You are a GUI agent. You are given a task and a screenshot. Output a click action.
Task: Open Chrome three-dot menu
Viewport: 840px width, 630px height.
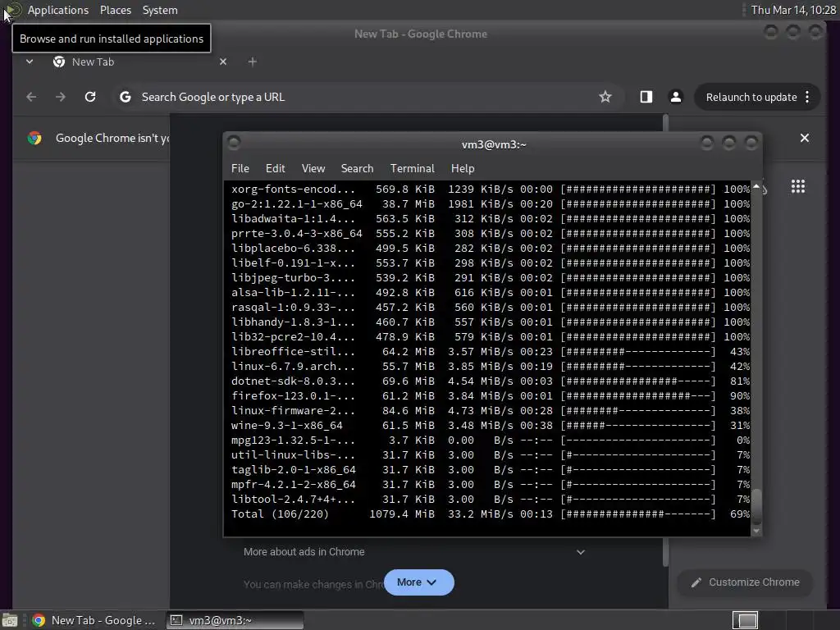click(x=807, y=97)
